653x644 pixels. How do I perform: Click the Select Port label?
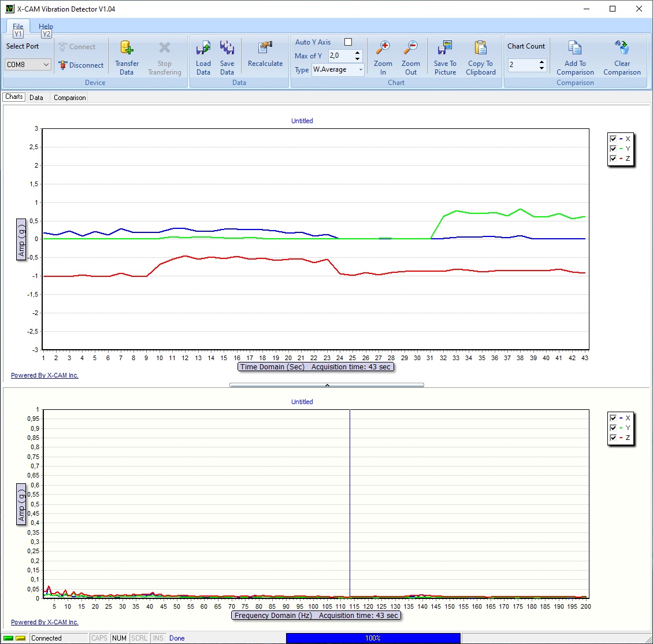(23, 46)
